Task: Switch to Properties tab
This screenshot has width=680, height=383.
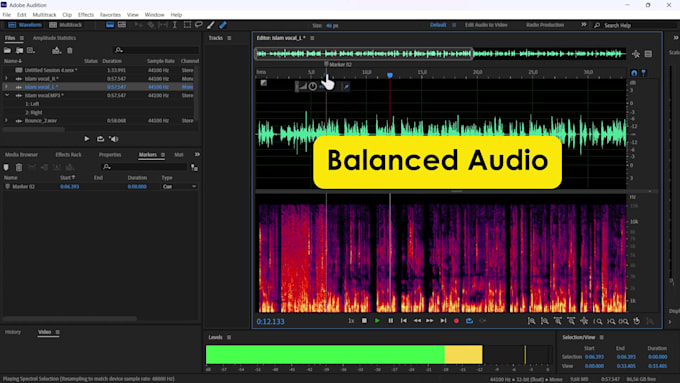Action: (x=110, y=155)
